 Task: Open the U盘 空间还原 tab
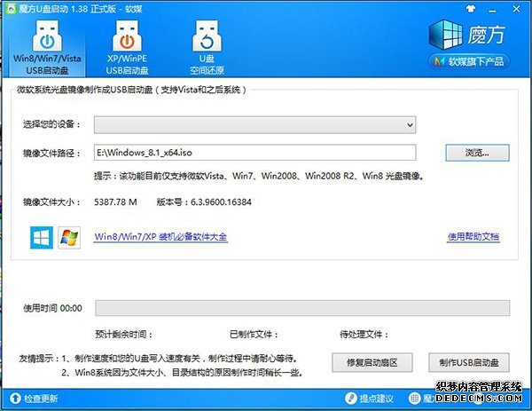click(x=207, y=48)
